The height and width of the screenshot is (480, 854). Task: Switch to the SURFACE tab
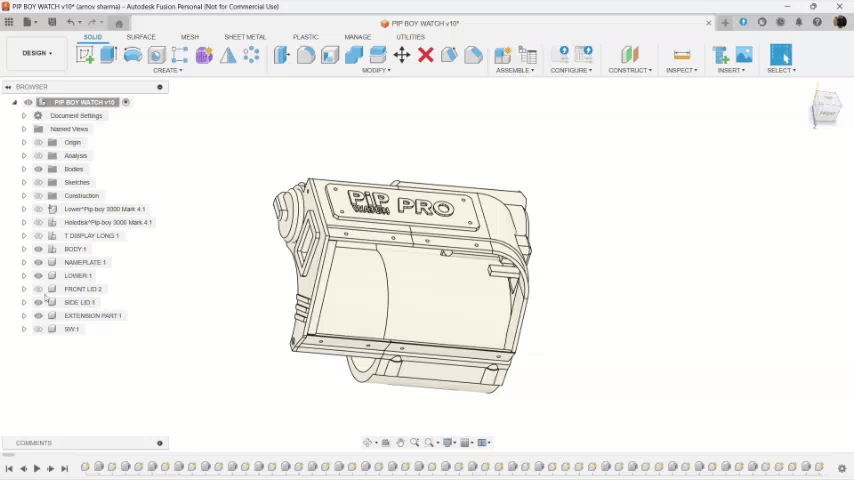pos(141,37)
